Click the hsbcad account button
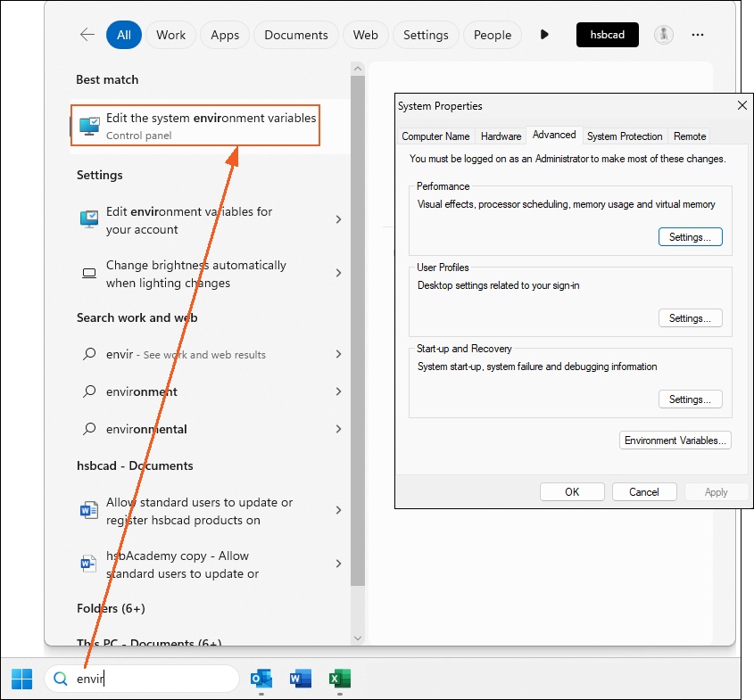The image size is (754, 700). (608, 35)
